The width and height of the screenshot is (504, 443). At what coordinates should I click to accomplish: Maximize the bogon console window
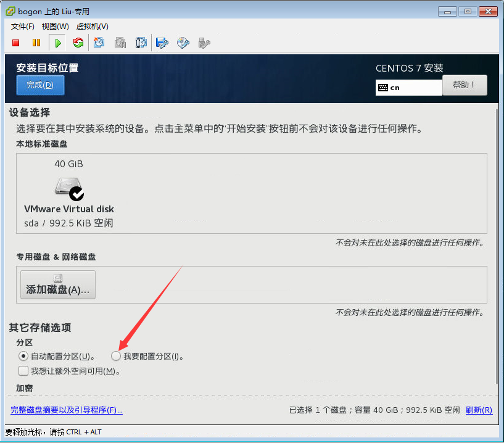coord(468,12)
